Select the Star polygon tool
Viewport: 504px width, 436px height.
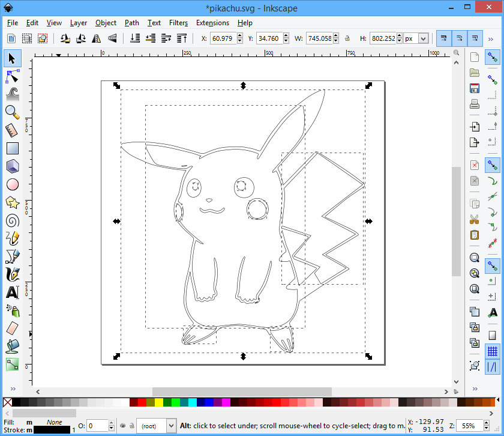[13, 202]
